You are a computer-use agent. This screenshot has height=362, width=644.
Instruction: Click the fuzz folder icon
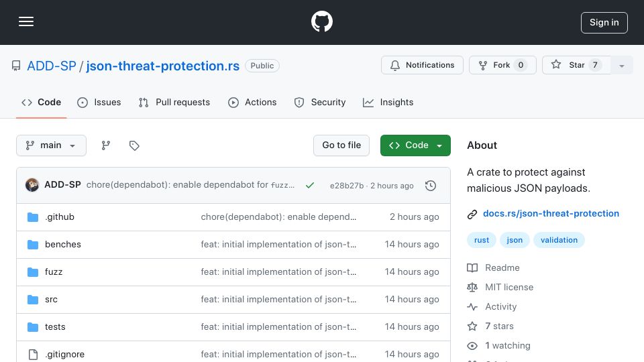pyautogui.click(x=33, y=271)
